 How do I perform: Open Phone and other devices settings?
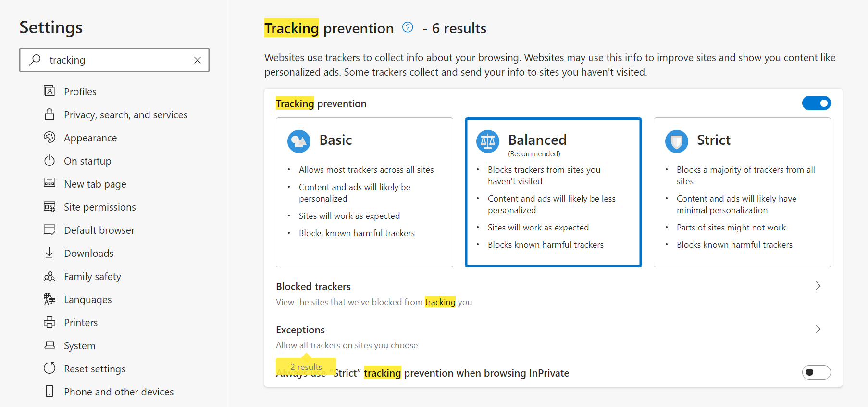point(119,392)
